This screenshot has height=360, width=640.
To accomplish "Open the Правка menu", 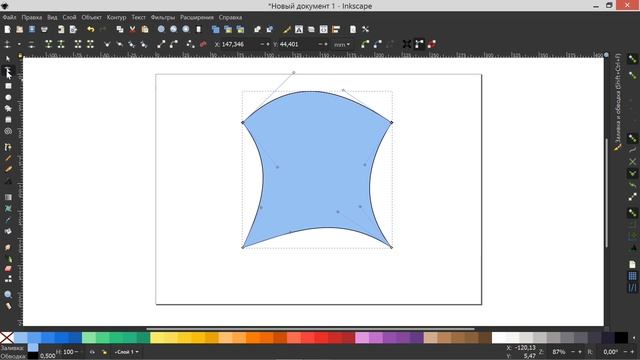I will [x=32, y=18].
